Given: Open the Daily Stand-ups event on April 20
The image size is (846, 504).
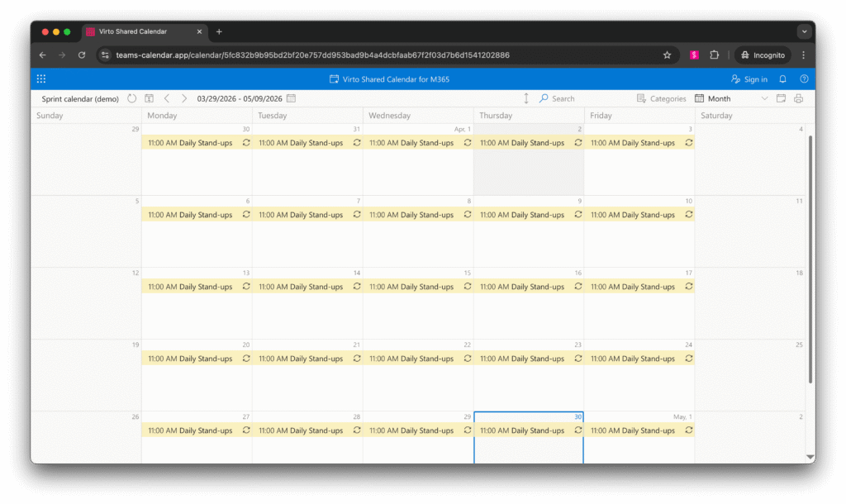Looking at the screenshot, I should click(197, 359).
